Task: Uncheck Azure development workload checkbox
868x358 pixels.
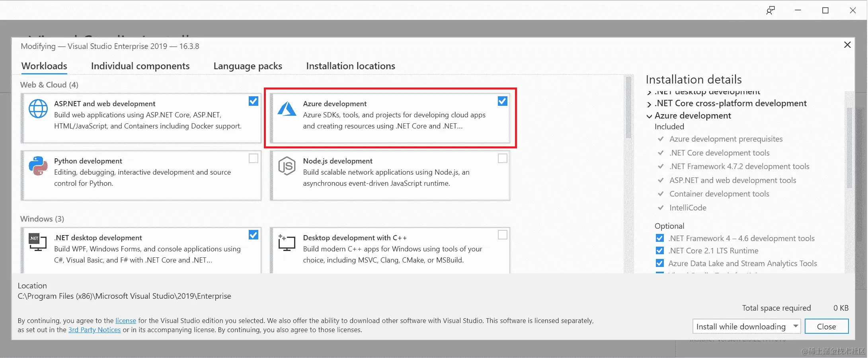Action: 503,101
